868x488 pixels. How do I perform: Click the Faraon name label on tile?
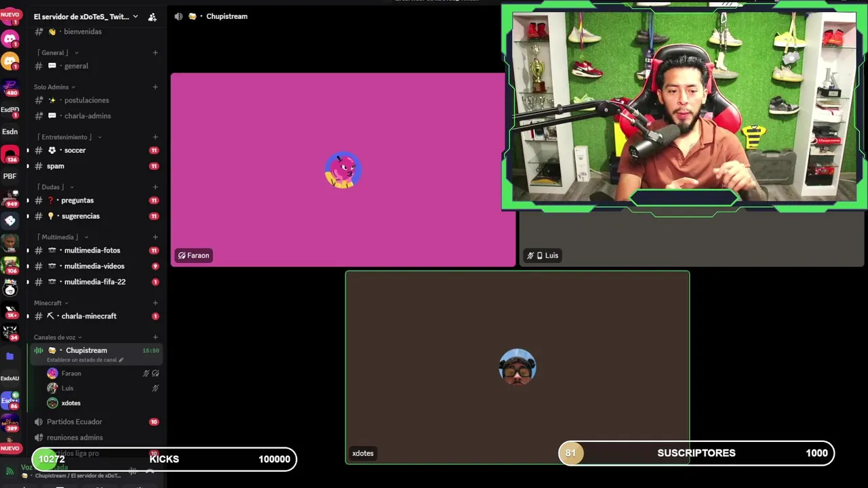(x=194, y=256)
